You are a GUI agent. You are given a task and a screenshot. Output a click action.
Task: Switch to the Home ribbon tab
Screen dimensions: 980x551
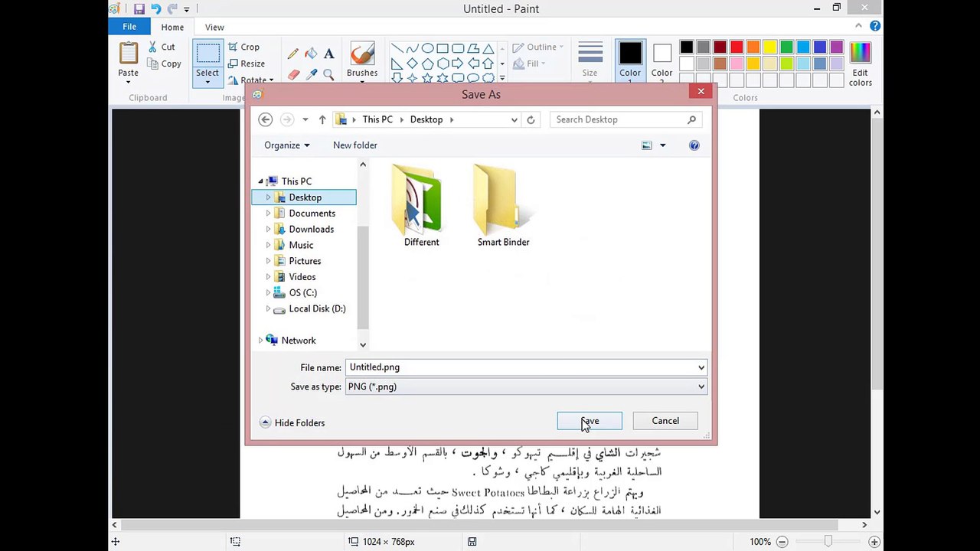point(172,28)
